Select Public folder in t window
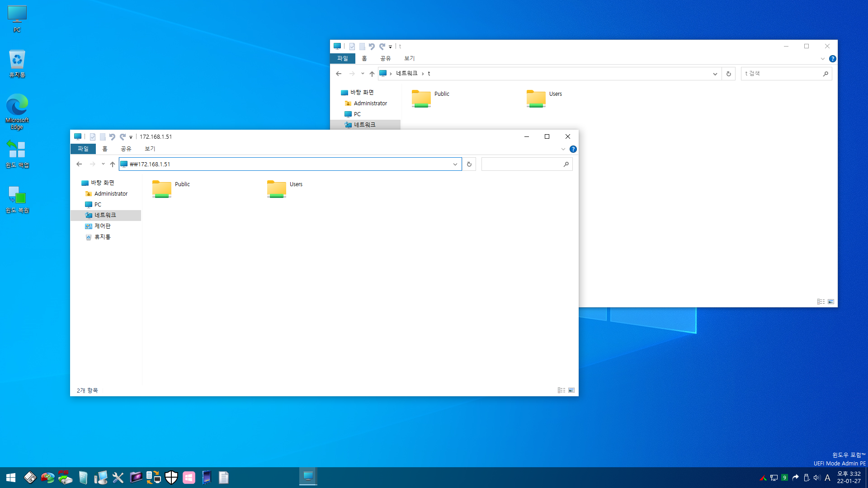This screenshot has height=488, width=868. click(430, 98)
